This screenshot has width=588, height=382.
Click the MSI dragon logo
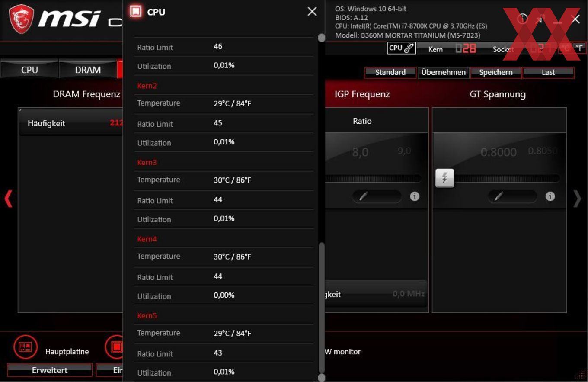[x=21, y=19]
